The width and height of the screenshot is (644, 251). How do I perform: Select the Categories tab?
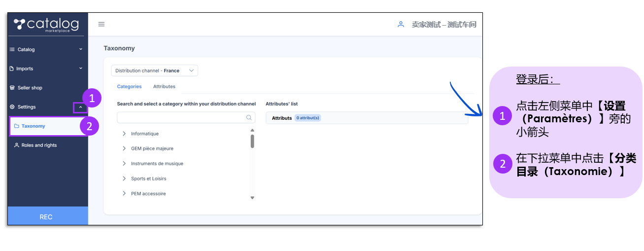pos(129,86)
